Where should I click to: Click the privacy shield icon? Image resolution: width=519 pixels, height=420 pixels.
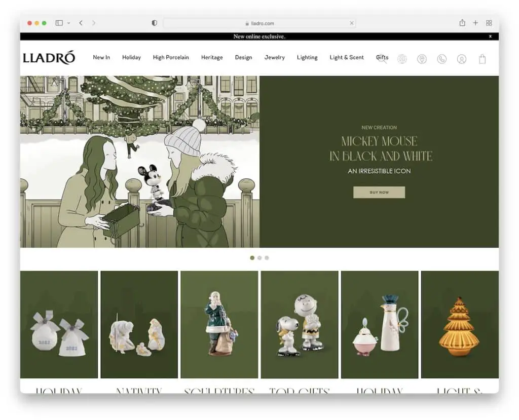[x=154, y=23]
